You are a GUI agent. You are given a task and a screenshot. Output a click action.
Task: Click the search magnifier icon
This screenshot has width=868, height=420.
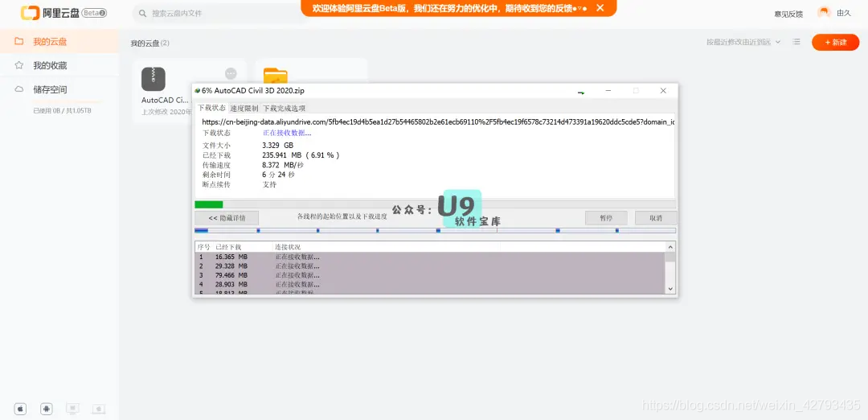click(143, 13)
